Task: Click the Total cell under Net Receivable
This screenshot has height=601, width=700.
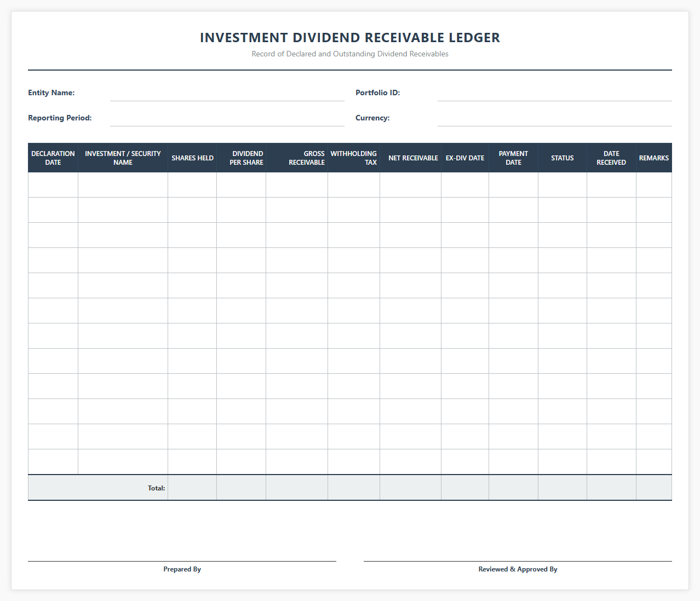Action: 410,488
